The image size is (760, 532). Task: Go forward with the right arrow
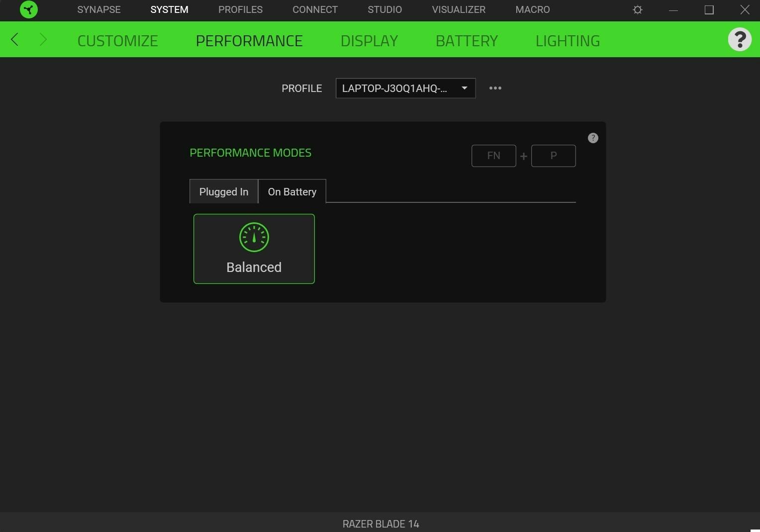point(43,39)
